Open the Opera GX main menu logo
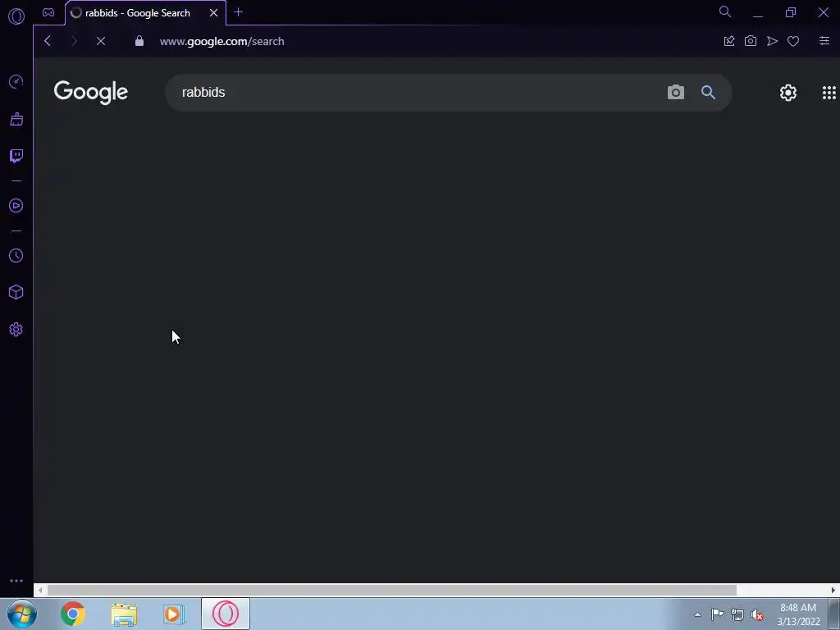The width and height of the screenshot is (840, 630). pyautogui.click(x=16, y=16)
